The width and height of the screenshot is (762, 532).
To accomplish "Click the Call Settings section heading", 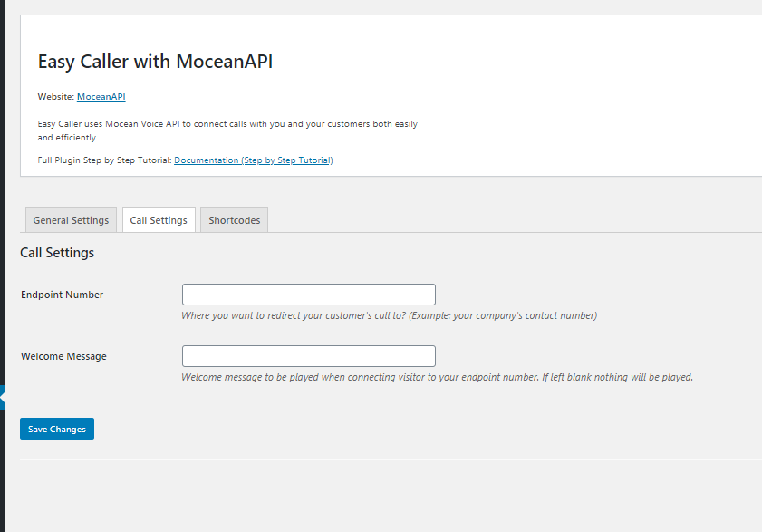I will (57, 253).
